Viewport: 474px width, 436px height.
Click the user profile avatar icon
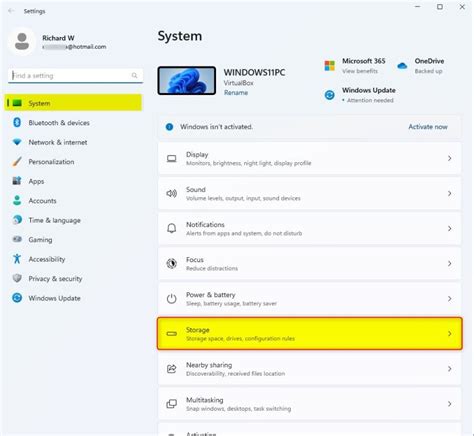click(22, 41)
